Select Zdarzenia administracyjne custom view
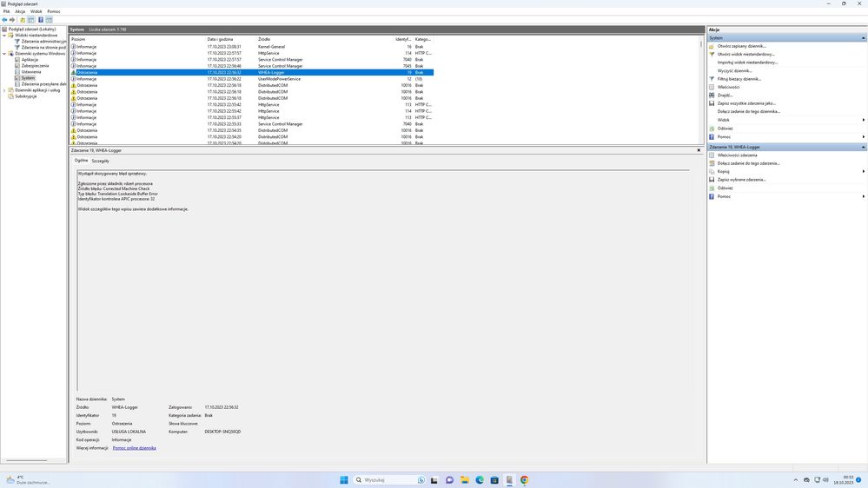Screen dimensions: 868x488 [x=43, y=42]
